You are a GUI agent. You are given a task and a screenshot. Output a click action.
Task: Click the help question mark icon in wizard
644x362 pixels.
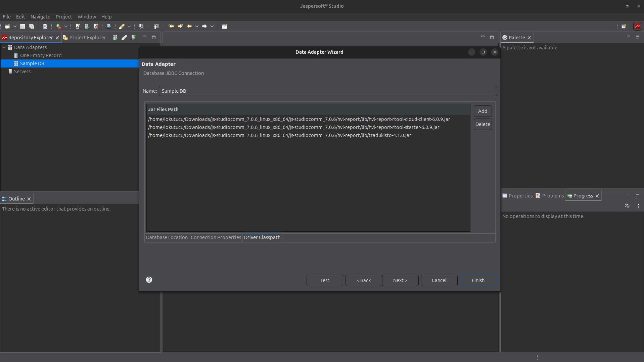pyautogui.click(x=149, y=280)
